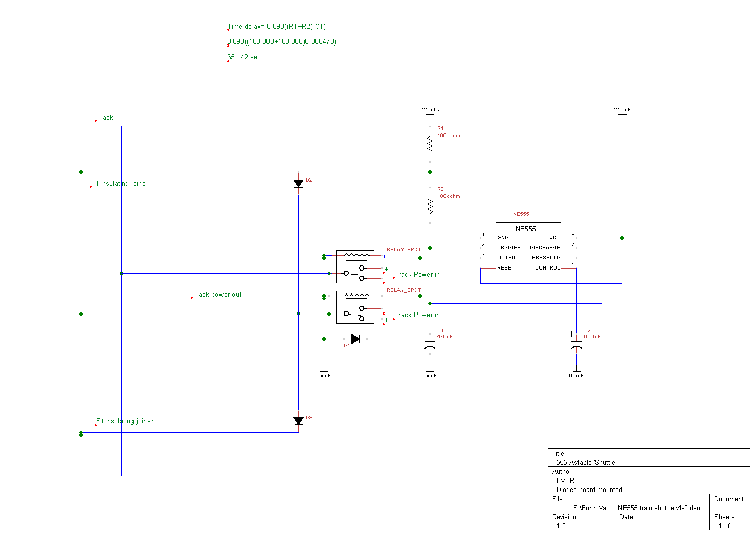Select the D1 diode symbol beneath the relays
This screenshot has width=756, height=536.
tap(355, 339)
